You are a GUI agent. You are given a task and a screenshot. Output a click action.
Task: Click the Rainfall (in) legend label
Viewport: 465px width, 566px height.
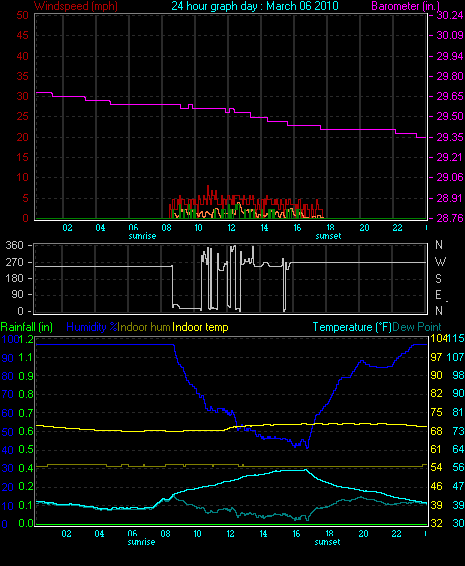[27, 327]
